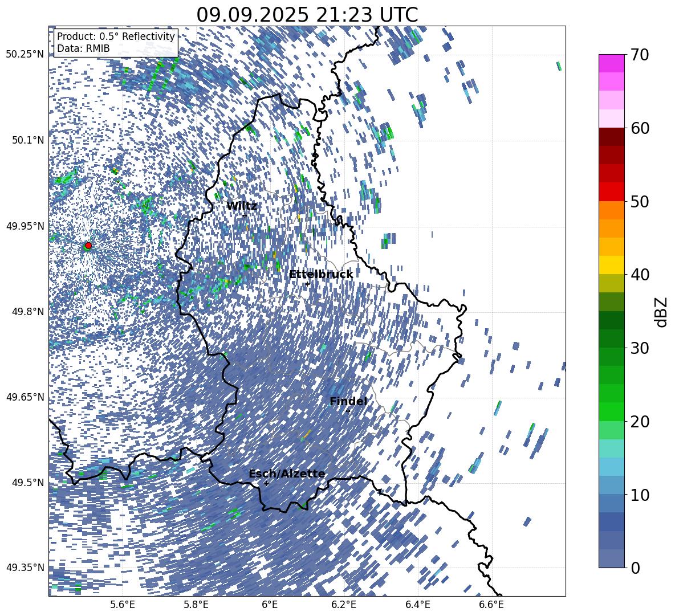Screen dimensions: 675x616
Task: Click the 49.35°N latitude label
Action: coord(25,568)
